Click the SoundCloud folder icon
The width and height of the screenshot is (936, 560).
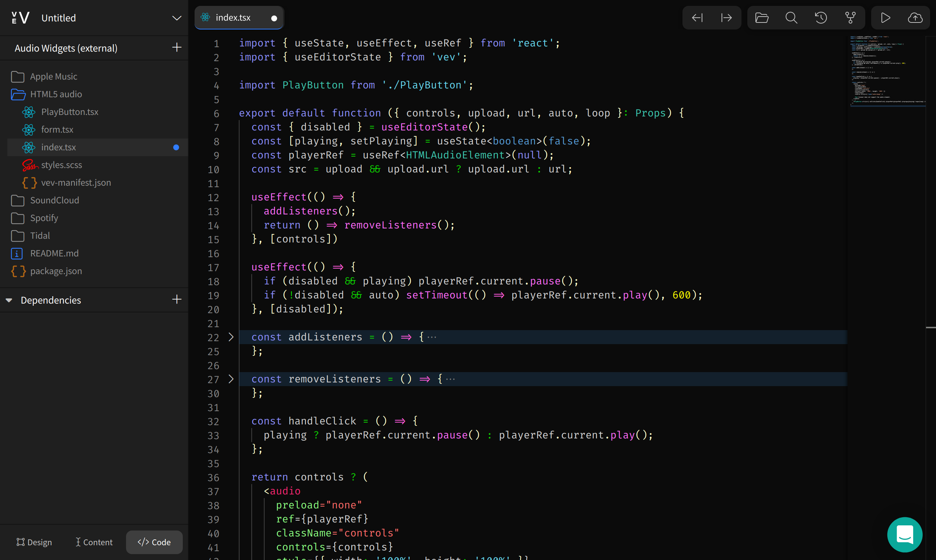[x=18, y=200]
